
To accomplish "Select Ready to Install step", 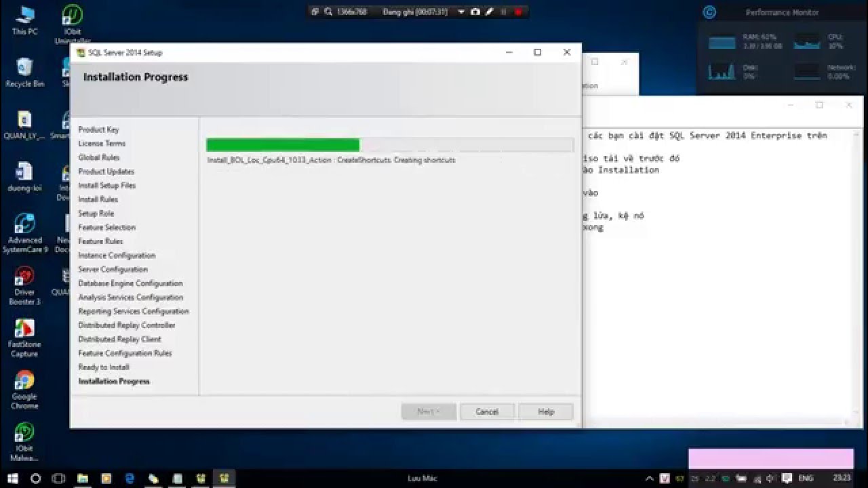I will tap(104, 367).
